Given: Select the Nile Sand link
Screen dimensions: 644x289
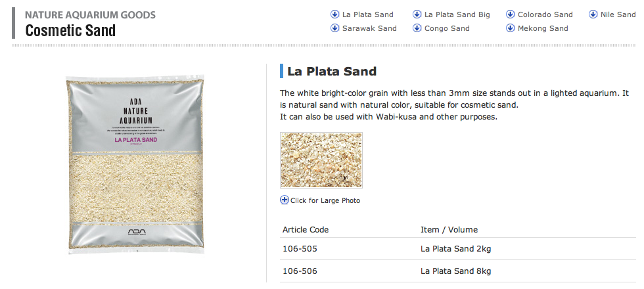Looking at the screenshot, I should (x=618, y=14).
